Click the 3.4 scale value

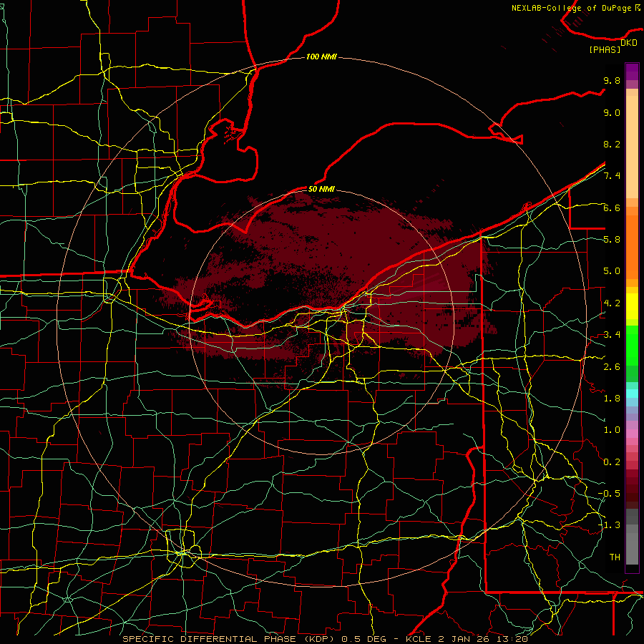pos(612,335)
